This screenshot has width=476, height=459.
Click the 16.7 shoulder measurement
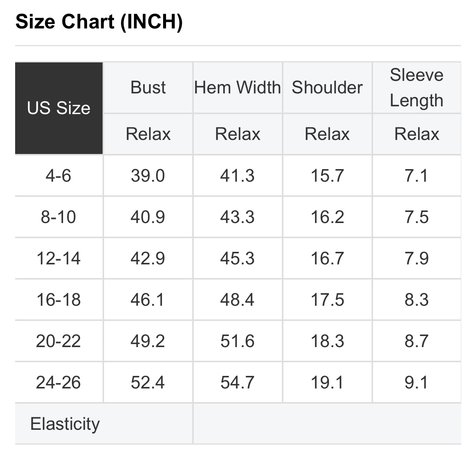coord(327,258)
